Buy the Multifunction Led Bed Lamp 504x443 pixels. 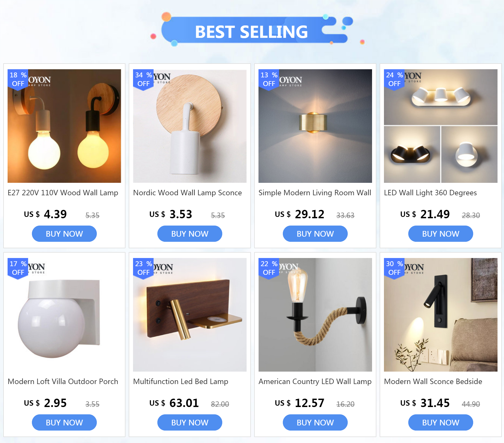(190, 422)
